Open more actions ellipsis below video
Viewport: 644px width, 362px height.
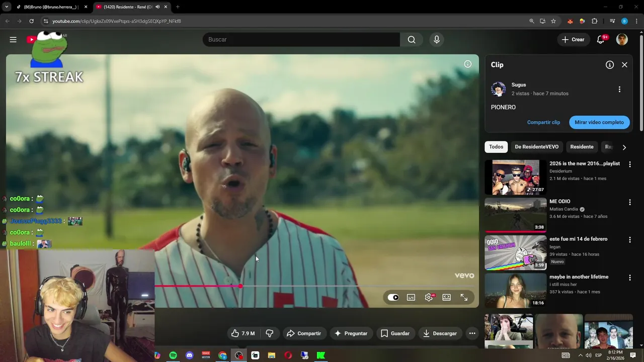pyautogui.click(x=472, y=333)
